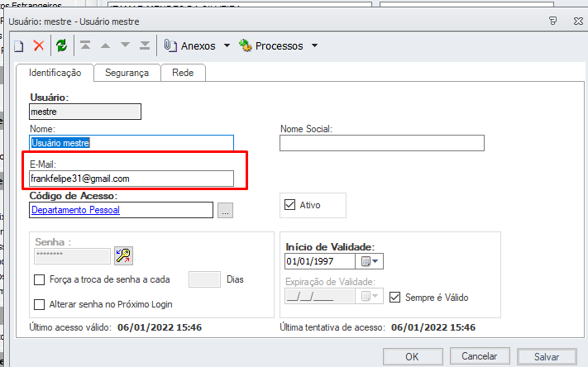The height and width of the screenshot is (367, 588).
Task: Enable Força a troca de senha checkbox
Action: coord(40,279)
